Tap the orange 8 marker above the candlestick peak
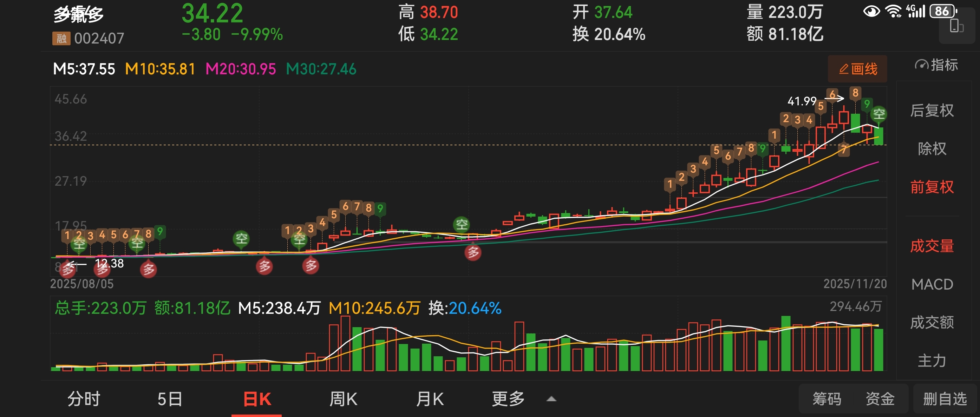This screenshot has height=417, width=980. tap(855, 93)
